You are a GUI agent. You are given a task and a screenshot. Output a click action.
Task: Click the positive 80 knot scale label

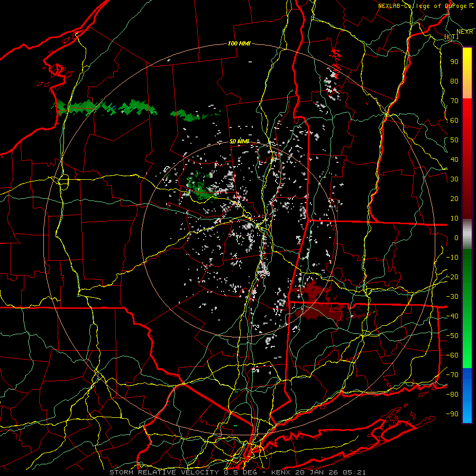coord(454,81)
